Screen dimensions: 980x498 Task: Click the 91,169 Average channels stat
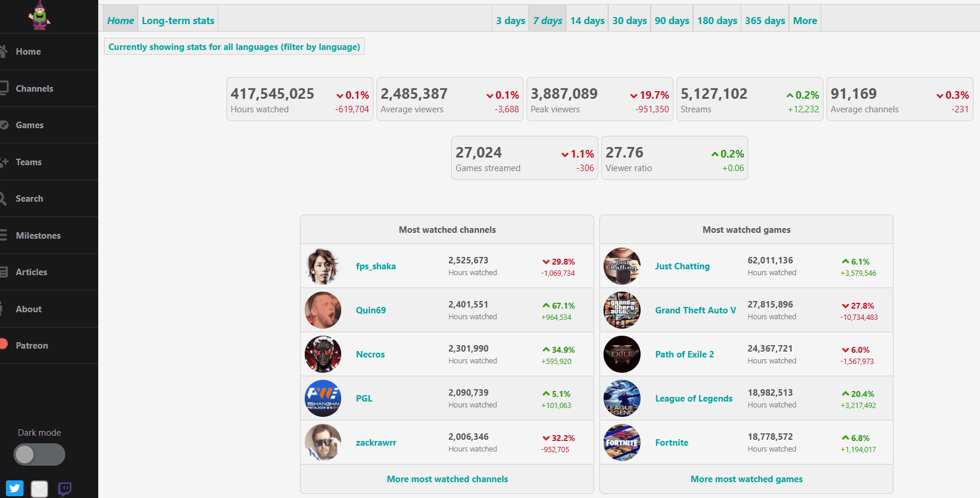[900, 99]
